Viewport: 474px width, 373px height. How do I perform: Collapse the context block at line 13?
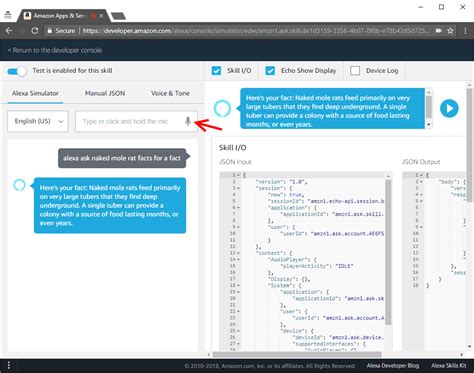pos(238,253)
